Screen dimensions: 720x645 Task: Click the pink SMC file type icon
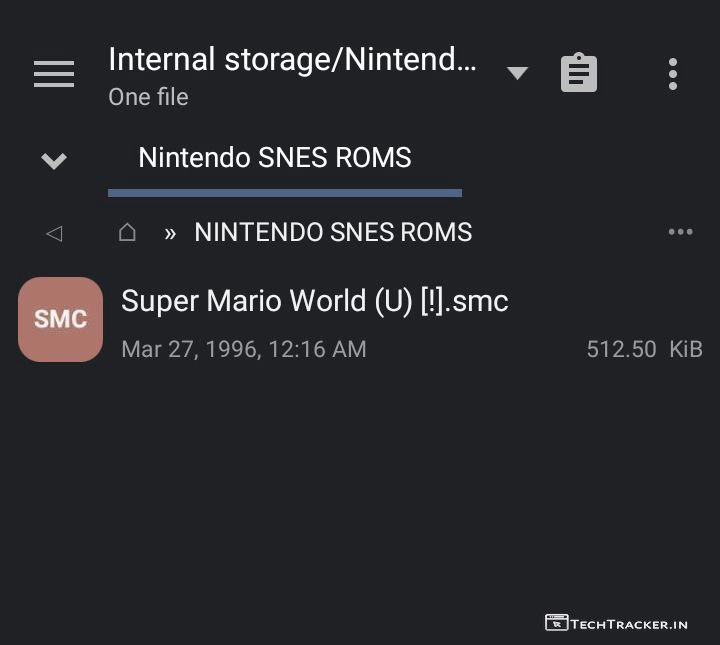pos(60,319)
